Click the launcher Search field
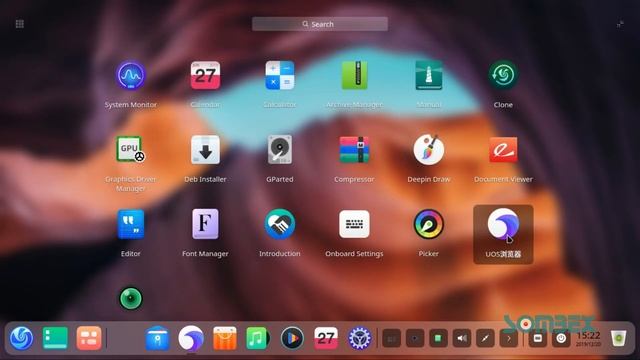This screenshot has width=640, height=360. coord(320,24)
